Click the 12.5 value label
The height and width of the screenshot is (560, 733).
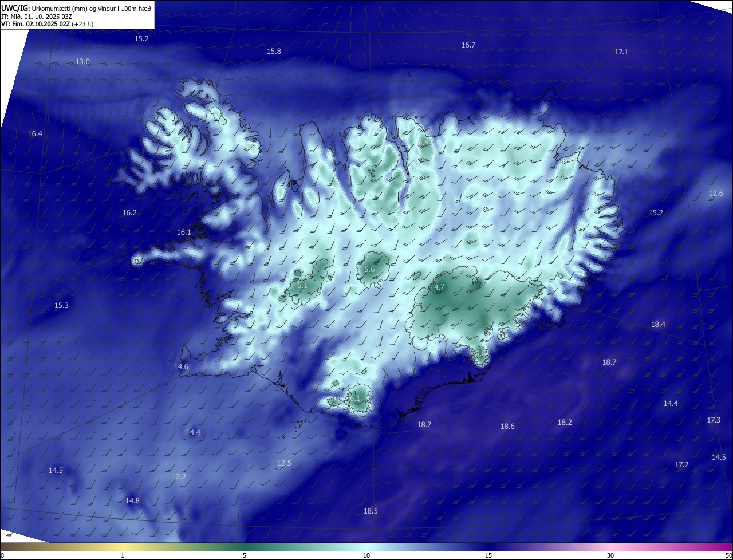[x=284, y=463]
